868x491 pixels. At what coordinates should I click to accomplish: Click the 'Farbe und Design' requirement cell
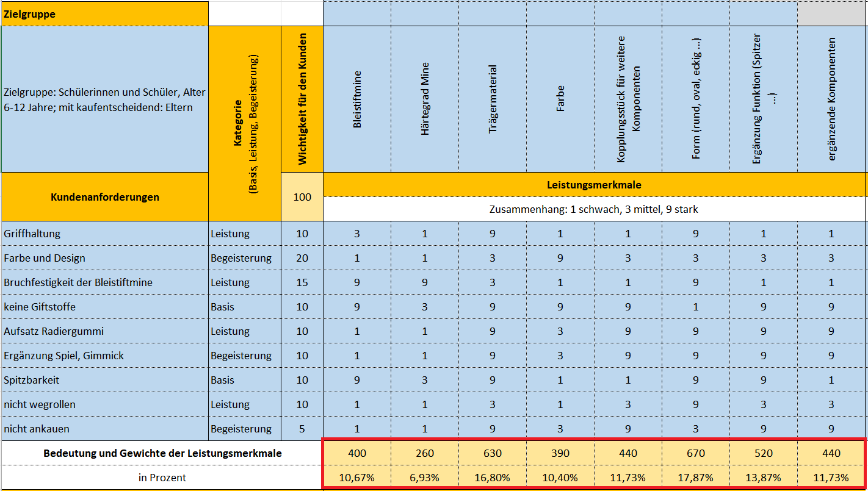click(x=104, y=258)
